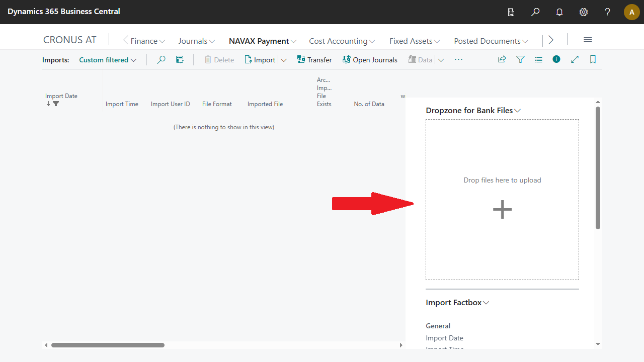Open the filter on Import Date column
Screen dimensions: 644x362
point(56,104)
